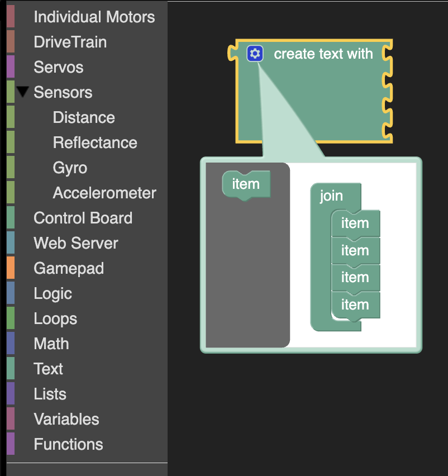Collapse the Sensors category triangle
Image resolution: width=448 pixels, height=476 pixels.
pos(23,92)
